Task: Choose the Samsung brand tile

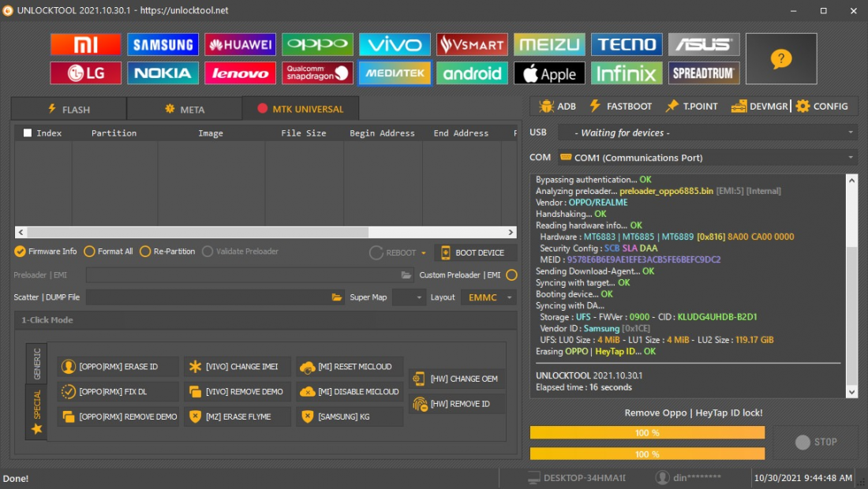Action: point(163,44)
